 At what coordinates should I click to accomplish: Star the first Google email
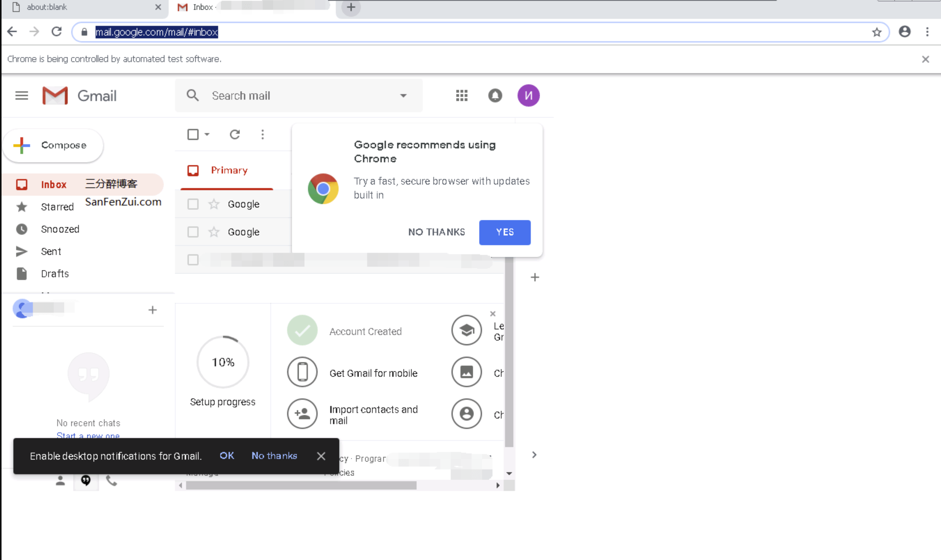point(214,204)
